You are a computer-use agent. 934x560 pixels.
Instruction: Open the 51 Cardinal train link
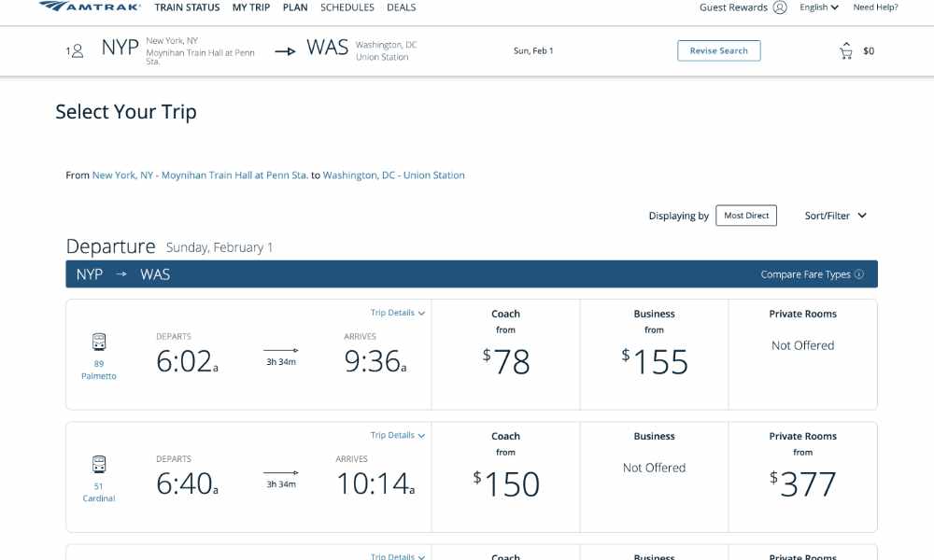(x=99, y=492)
